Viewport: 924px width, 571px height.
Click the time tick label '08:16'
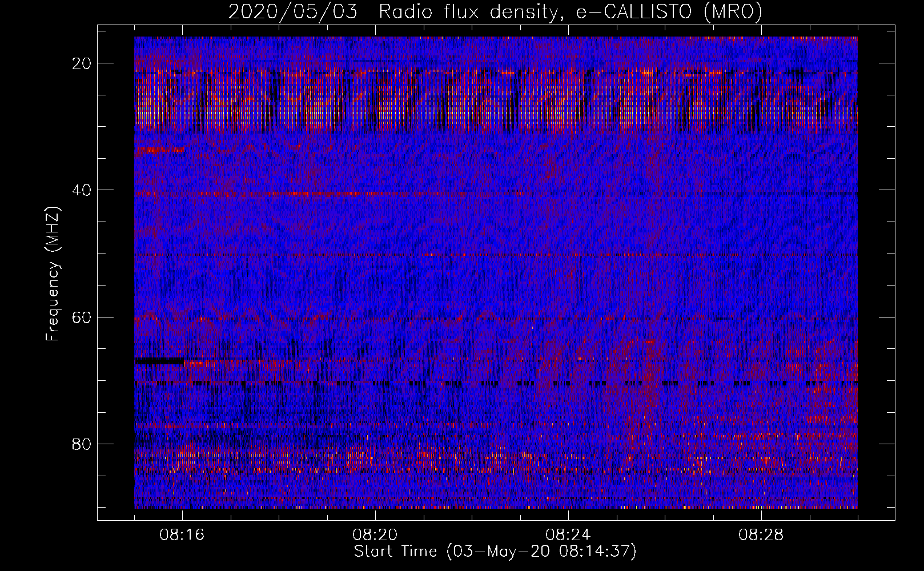(x=182, y=535)
